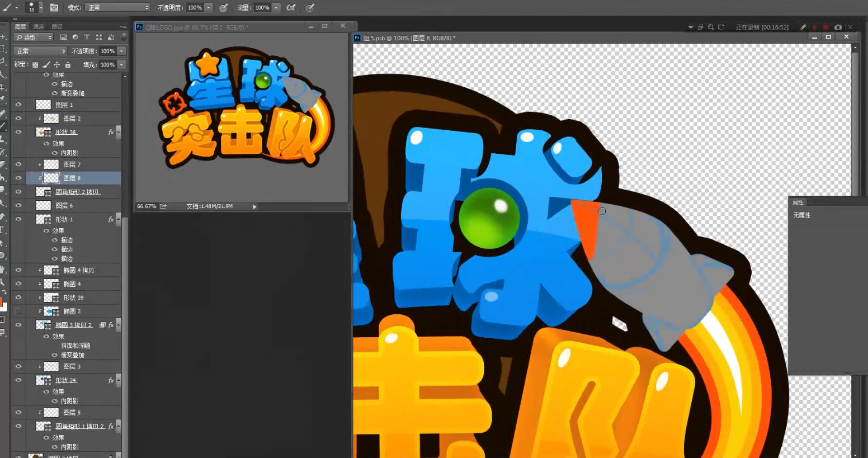Screen dimensions: 868x458
Task: Hide the selected 图层 8 layer
Action: click(18, 178)
